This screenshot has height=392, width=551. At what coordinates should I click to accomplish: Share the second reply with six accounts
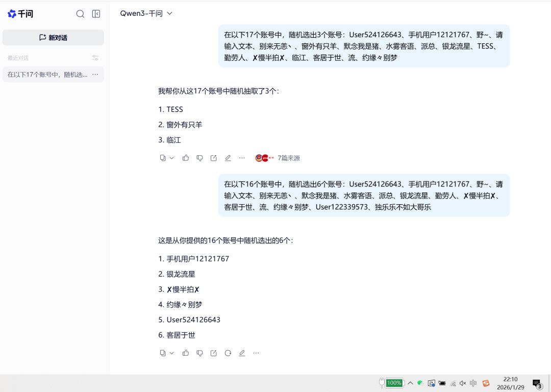pos(214,353)
